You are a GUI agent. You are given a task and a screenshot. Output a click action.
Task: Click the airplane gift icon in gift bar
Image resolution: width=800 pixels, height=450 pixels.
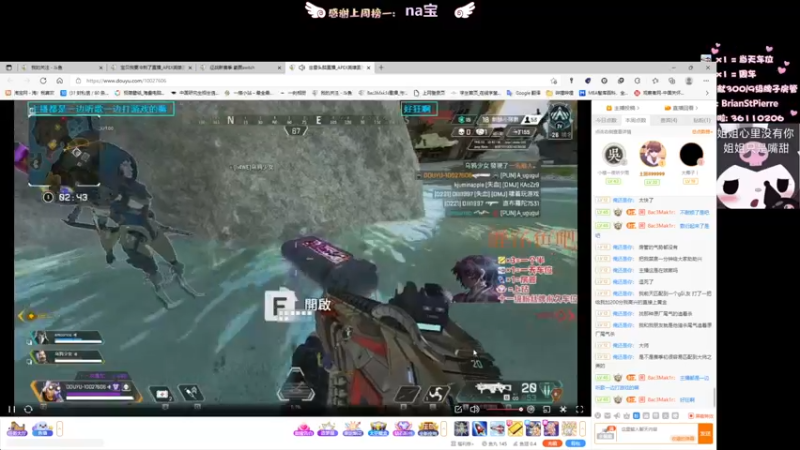point(497,429)
